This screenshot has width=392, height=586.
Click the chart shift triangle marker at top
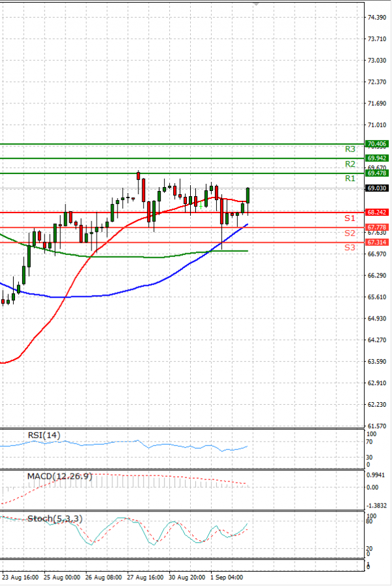256,4
